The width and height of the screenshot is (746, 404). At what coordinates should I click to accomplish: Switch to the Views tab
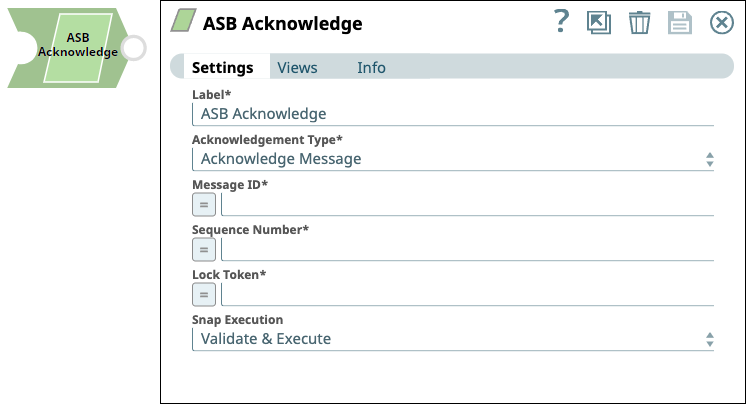click(x=297, y=68)
